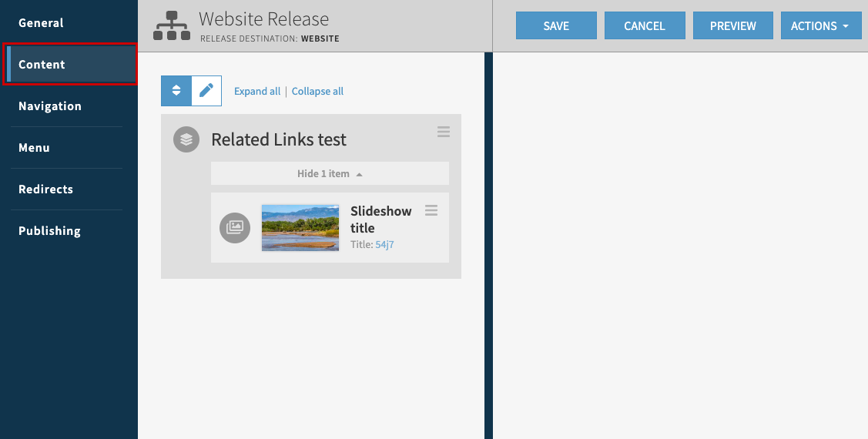Open the hamburger menu on Related Links test
The width and height of the screenshot is (868, 439).
tap(444, 132)
